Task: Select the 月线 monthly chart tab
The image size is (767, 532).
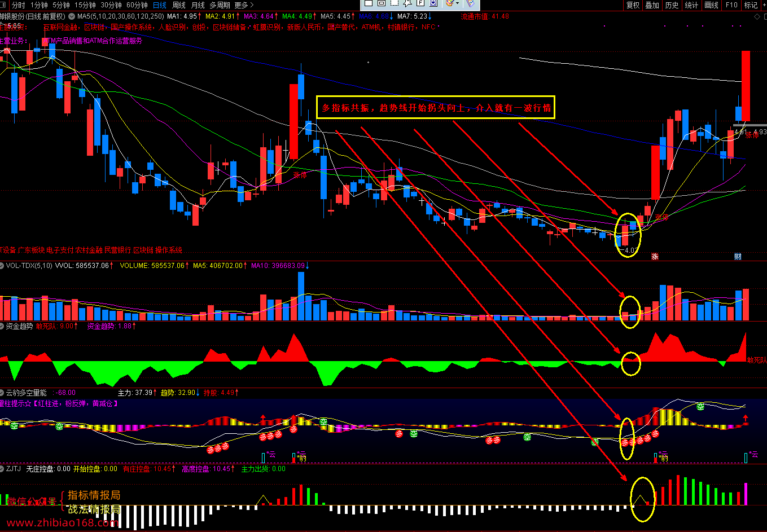Action: tap(198, 5)
